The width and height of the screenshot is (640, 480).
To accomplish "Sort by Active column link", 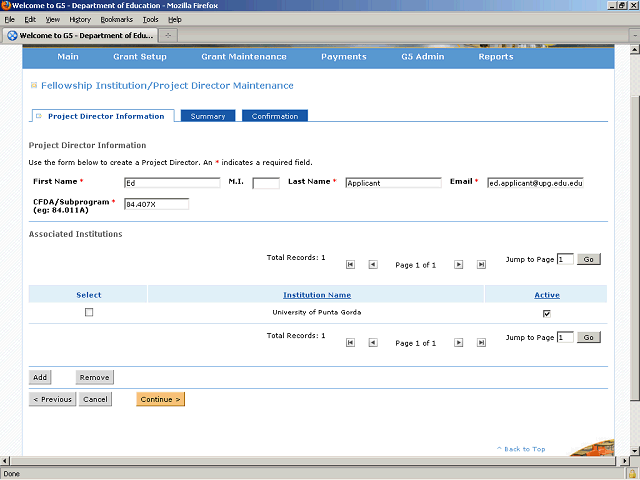I will pos(547,295).
